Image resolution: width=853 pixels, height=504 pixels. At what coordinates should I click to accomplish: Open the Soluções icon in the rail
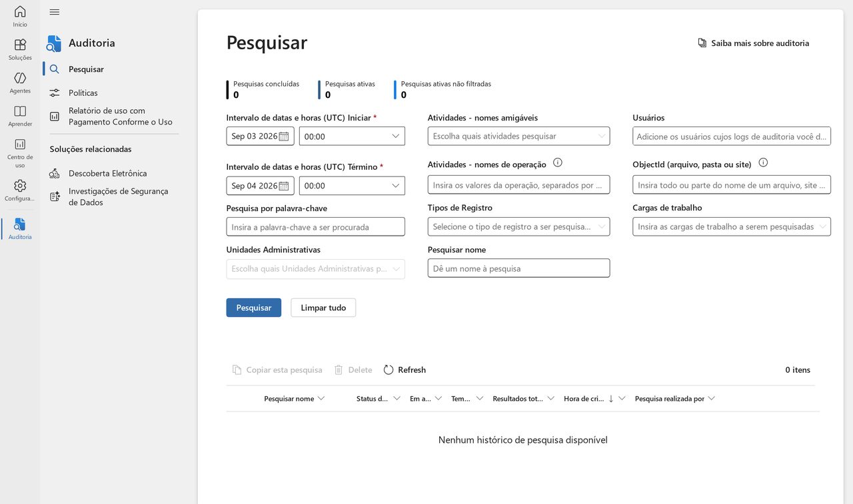(x=20, y=45)
